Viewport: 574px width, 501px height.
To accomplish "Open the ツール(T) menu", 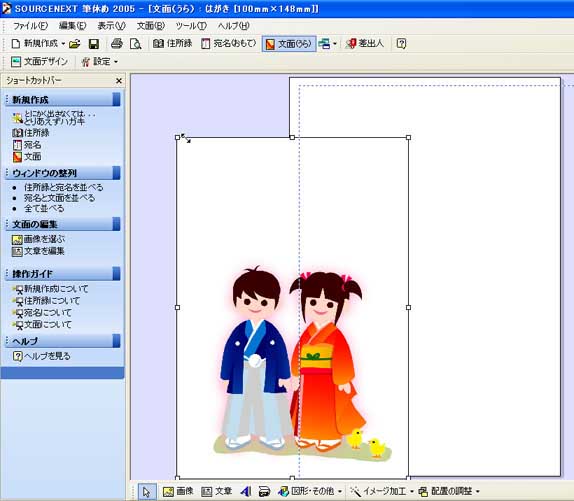I will [191, 26].
